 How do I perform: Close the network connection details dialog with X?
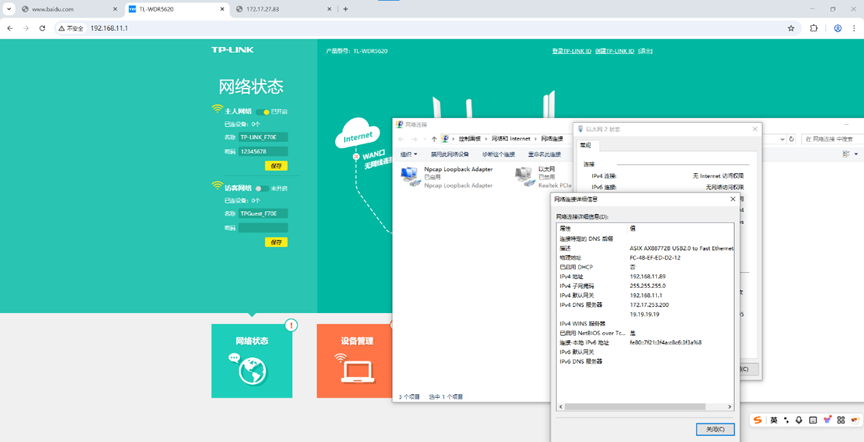coord(732,199)
